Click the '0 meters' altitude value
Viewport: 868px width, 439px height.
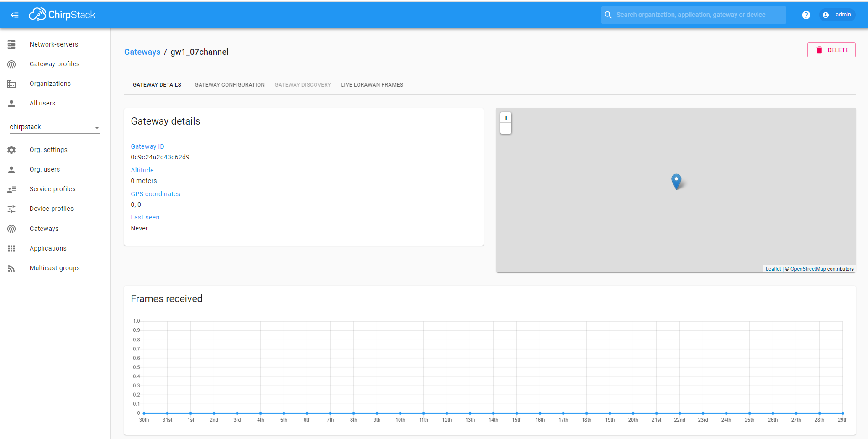point(144,181)
